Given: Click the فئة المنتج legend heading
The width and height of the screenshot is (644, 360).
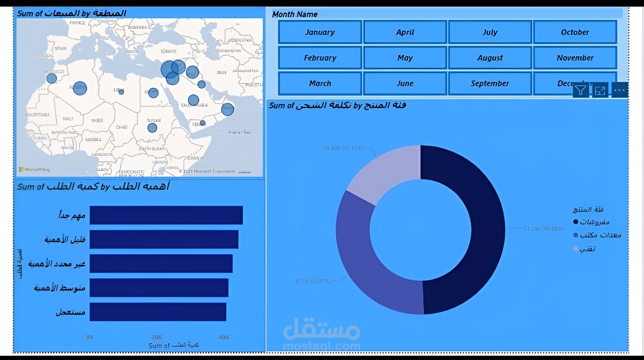Looking at the screenshot, I should [588, 210].
